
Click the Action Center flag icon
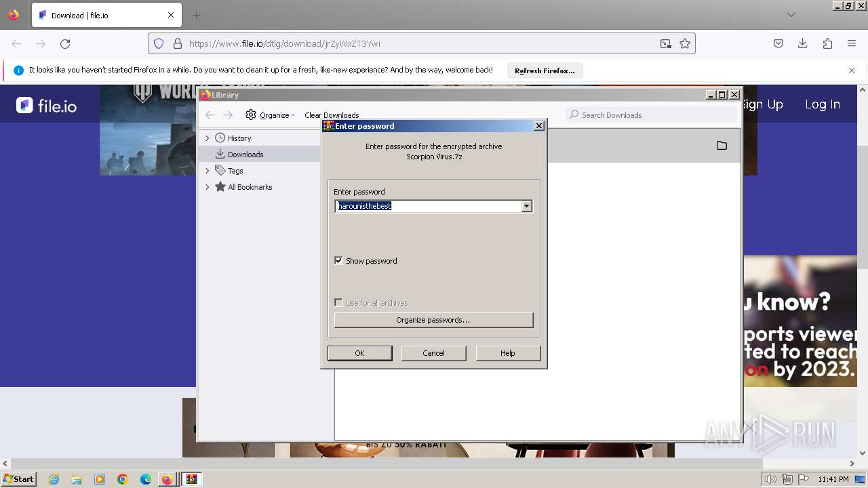pyautogui.click(x=804, y=479)
